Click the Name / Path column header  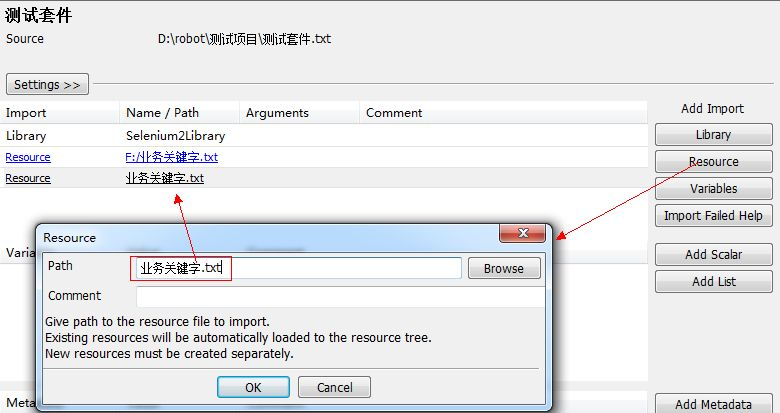click(163, 113)
